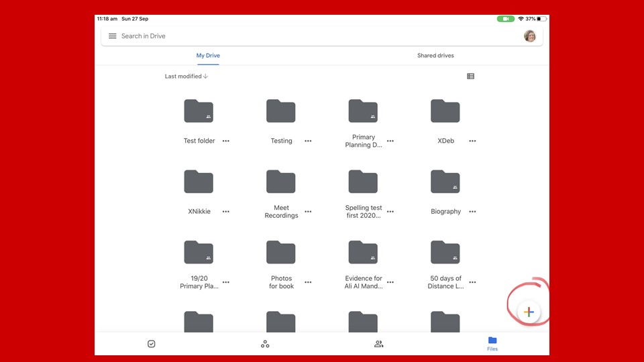
Task: Show options for 50 days of Distance folder
Action: [472, 282]
